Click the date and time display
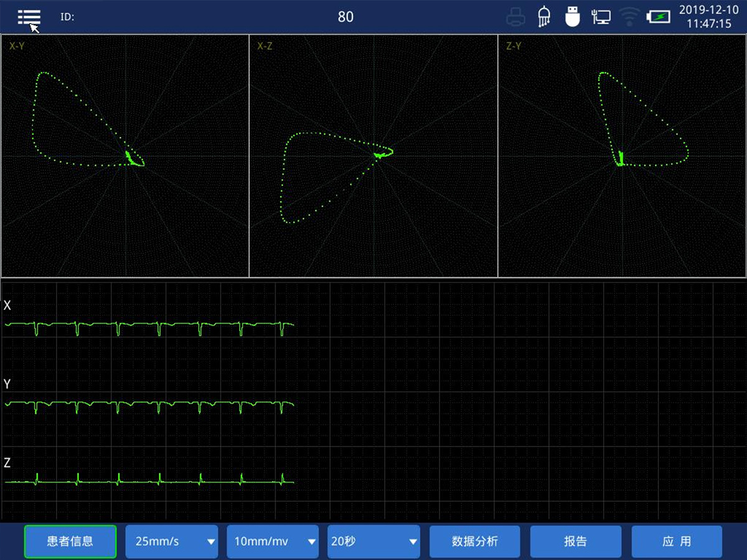Image resolution: width=747 pixels, height=560 pixels. pos(708,17)
